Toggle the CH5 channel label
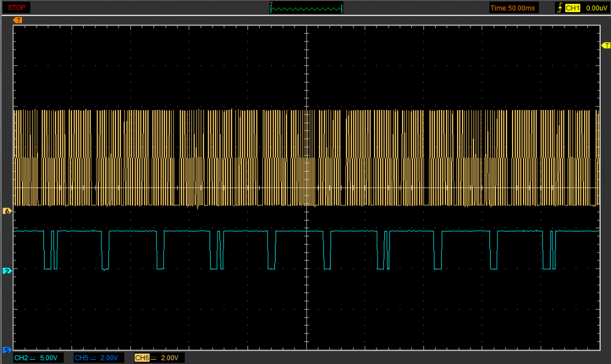This screenshot has height=364, width=611. [82, 358]
